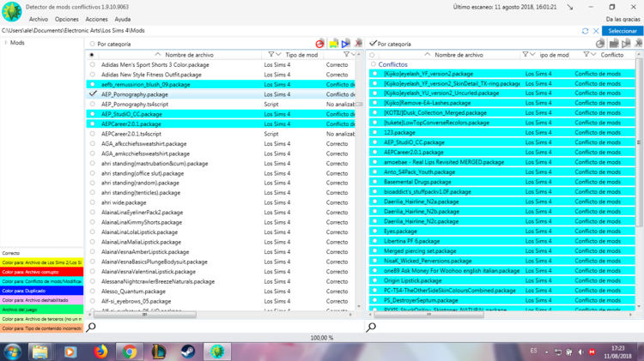This screenshot has width=644, height=361.
Task: Click the left panel search field
Action: [230, 327]
